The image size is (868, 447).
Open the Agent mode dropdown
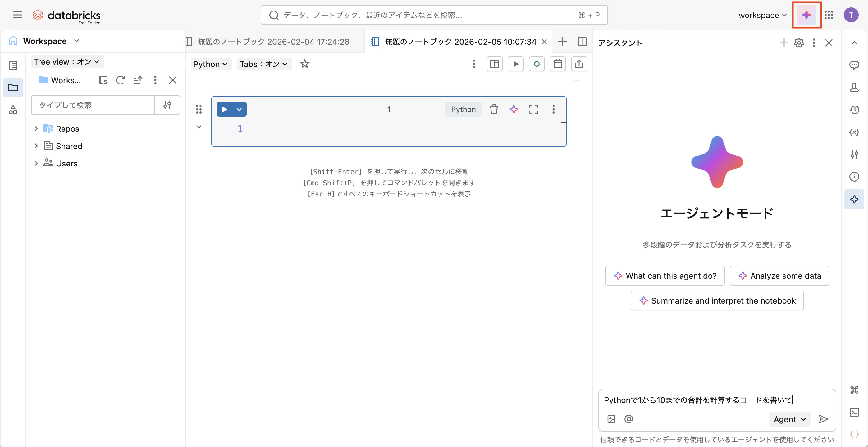789,419
